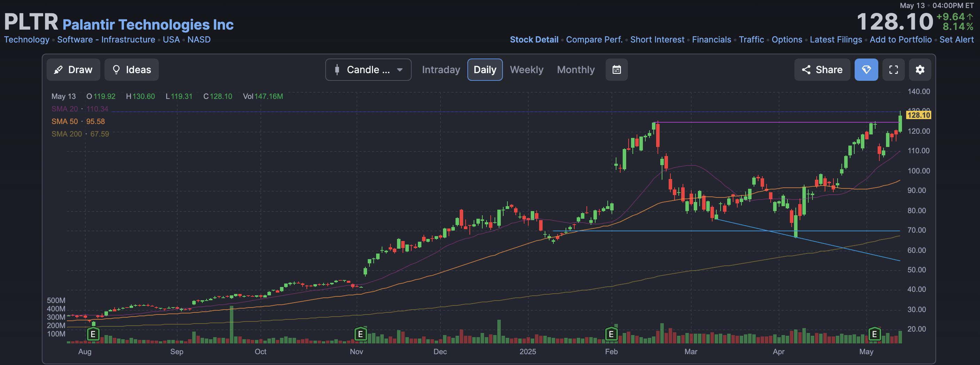Click the blue diamond premium icon
980x365 pixels.
866,70
